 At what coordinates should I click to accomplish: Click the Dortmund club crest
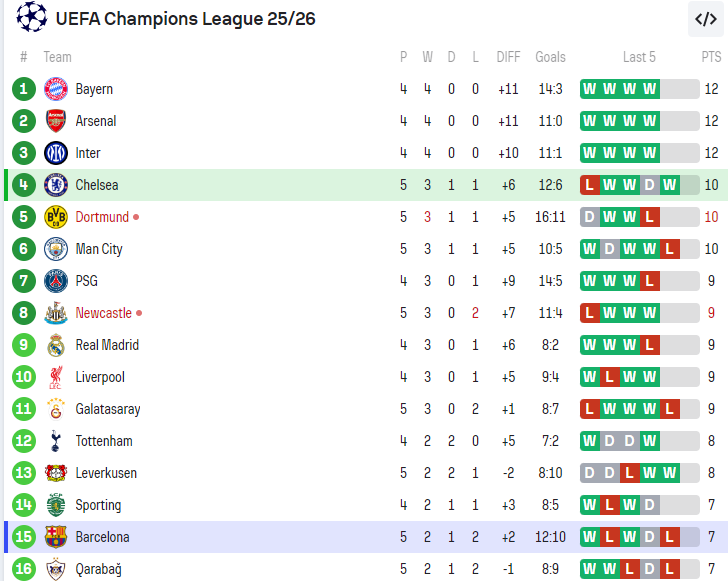56,217
